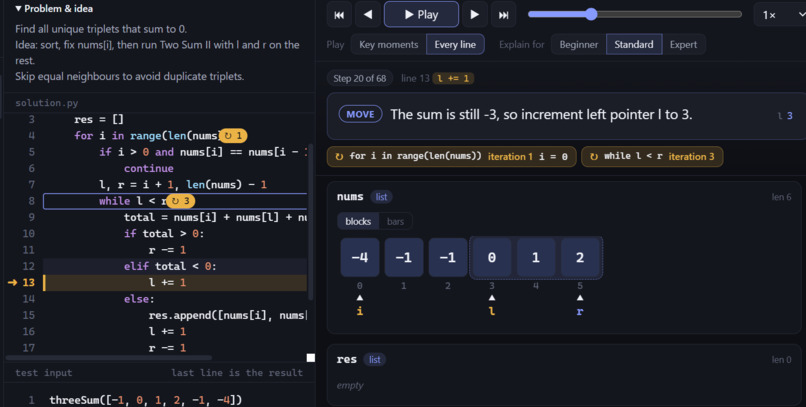Click the Step 20 of 68 indicator
Viewport: 806px width, 407px height.
pos(359,78)
